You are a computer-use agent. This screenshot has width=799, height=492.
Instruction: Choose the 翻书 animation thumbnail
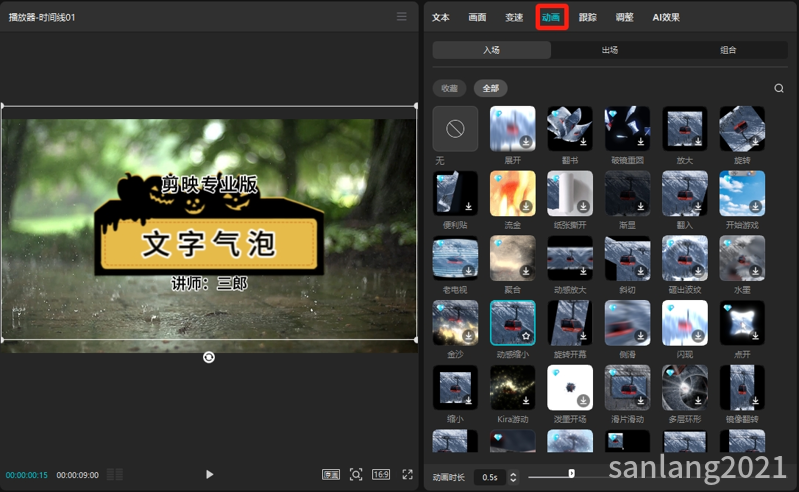570,129
